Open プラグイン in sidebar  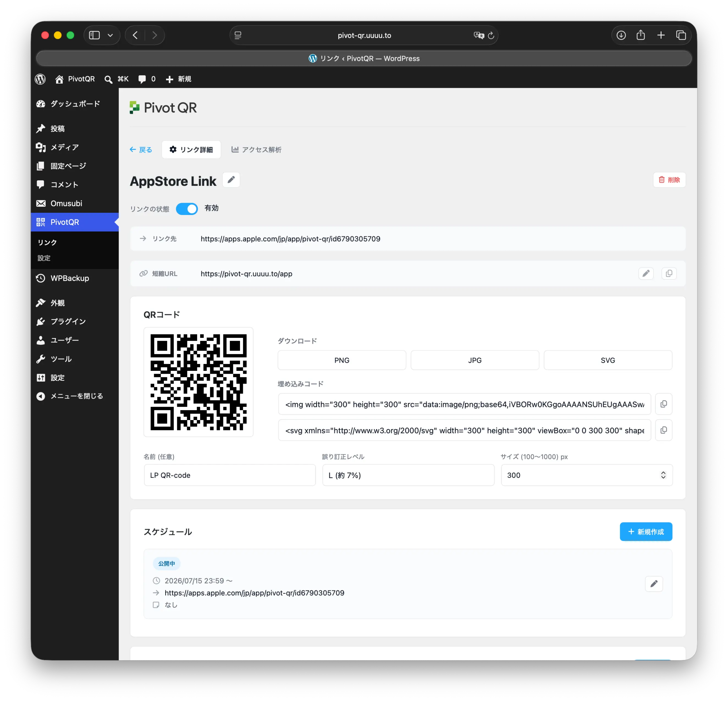pos(75,321)
